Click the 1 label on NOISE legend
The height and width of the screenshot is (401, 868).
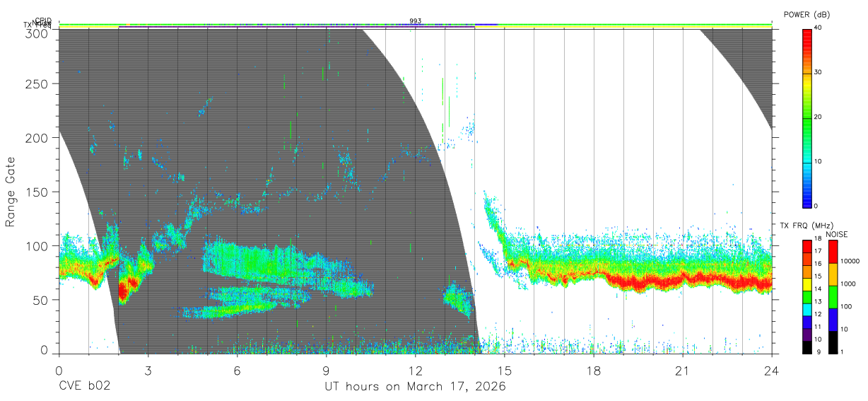843,351
